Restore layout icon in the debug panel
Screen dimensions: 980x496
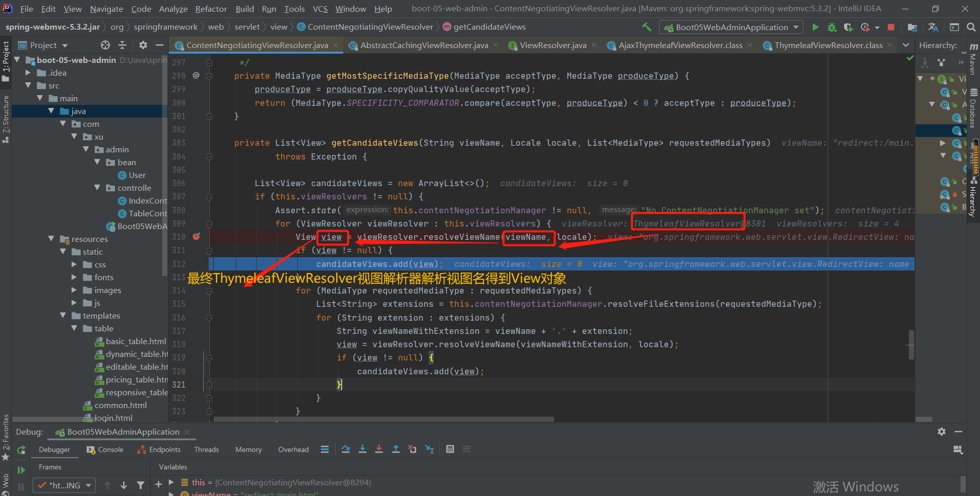coord(958,449)
